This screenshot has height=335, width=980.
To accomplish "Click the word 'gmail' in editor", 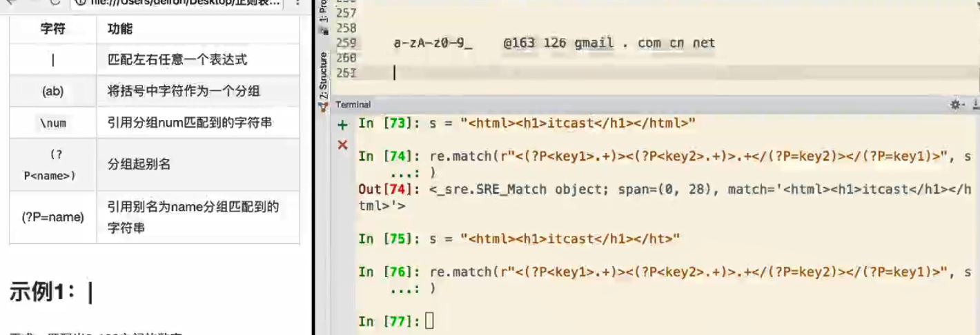I will click(594, 43).
